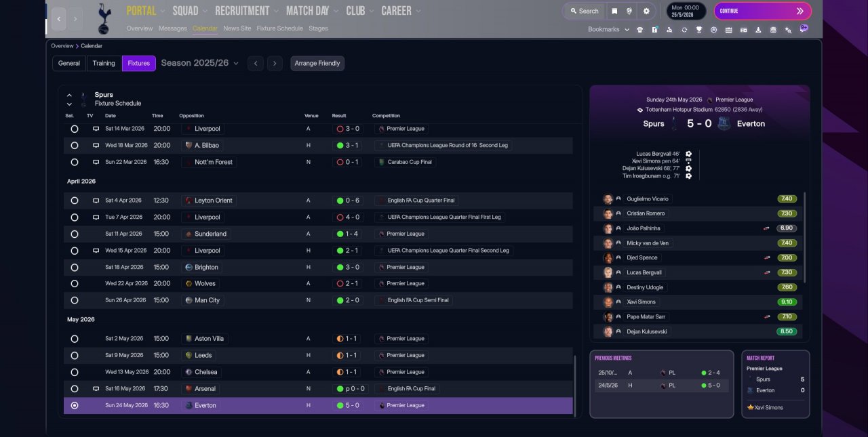Click the star icon beside Xavi Simons in match report
Viewport: 868px width, 437px height.
coord(750,408)
